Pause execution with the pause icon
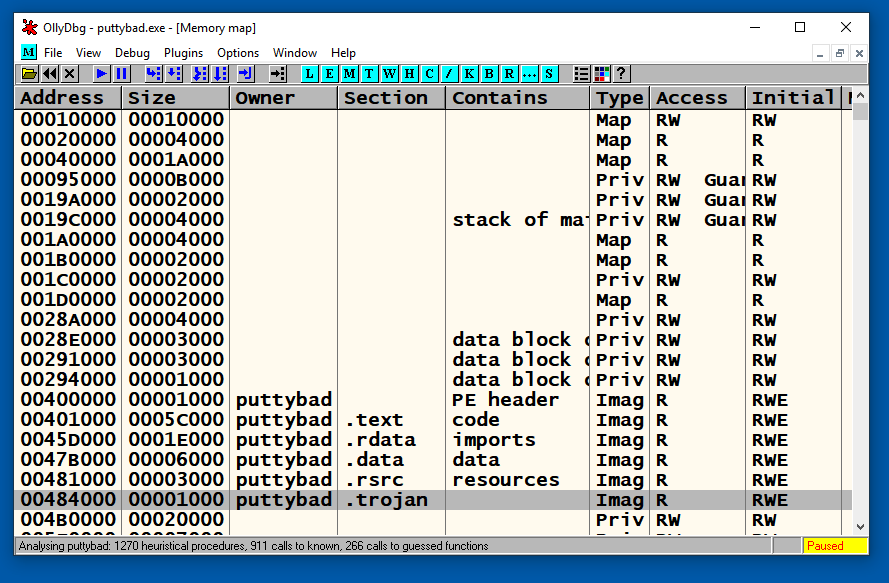Screen dimensions: 889x583 click(x=122, y=74)
